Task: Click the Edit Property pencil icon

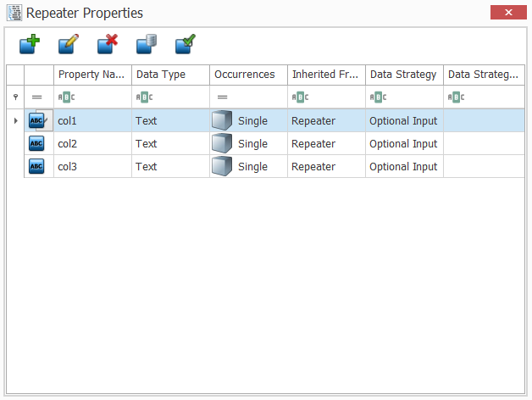Action: 69,44
